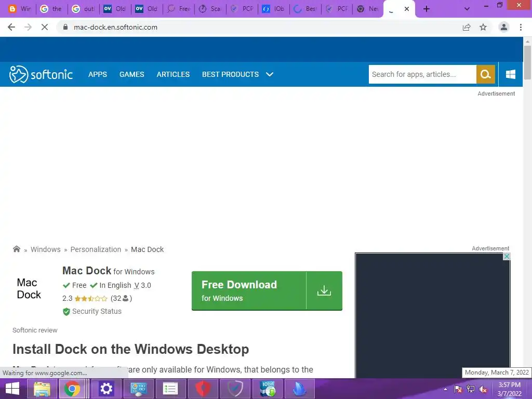
Task: Close the sidebar advertisement with X icon
Action: pyautogui.click(x=507, y=257)
